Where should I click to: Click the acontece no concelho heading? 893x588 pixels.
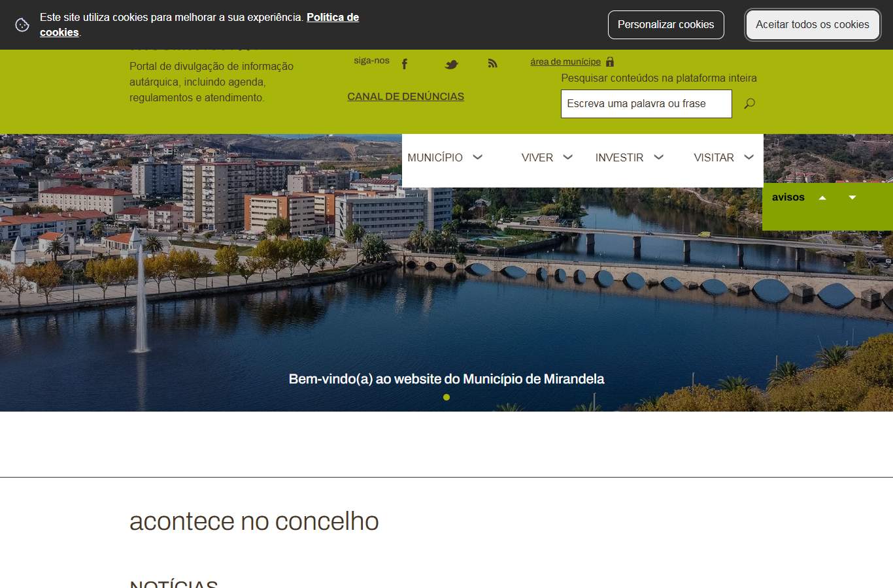pyautogui.click(x=254, y=521)
